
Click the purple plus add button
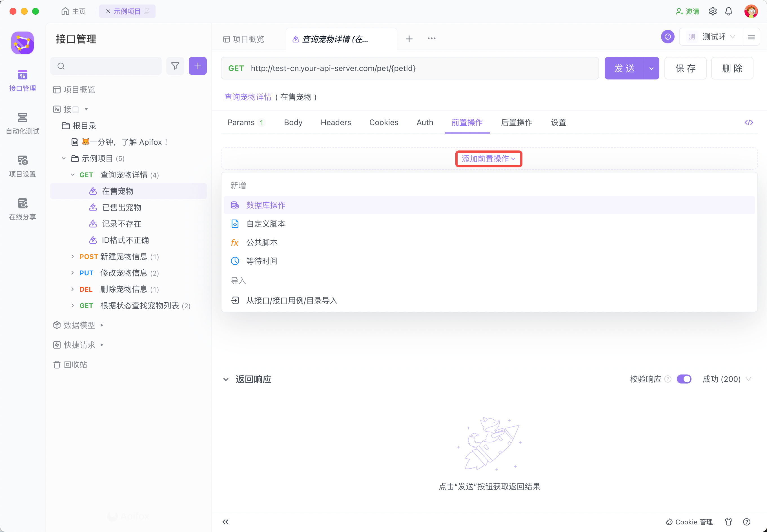[198, 66]
